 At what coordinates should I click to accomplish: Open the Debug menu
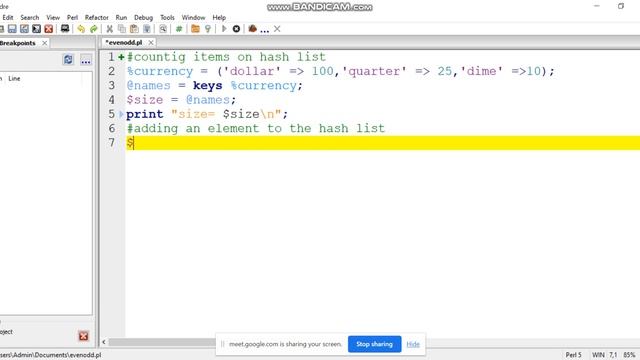[143, 18]
